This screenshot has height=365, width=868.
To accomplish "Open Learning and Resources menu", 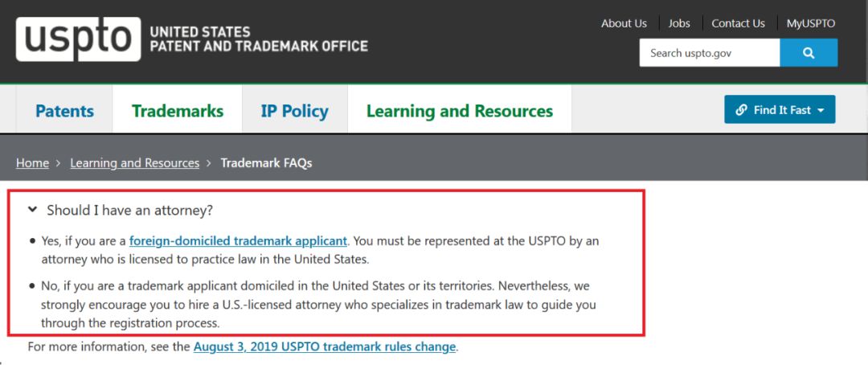I will pos(460,111).
